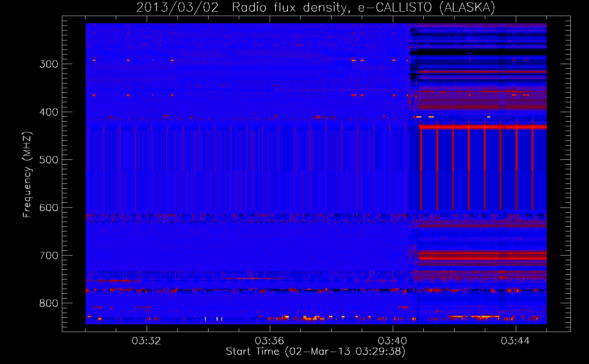
Task: Click the 03:36 time tick label
Action: tap(269, 341)
